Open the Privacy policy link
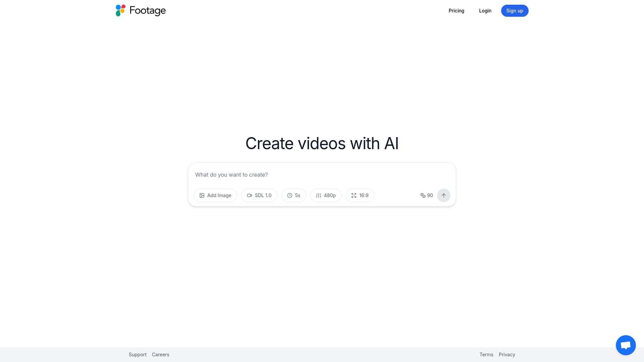 [x=507, y=354]
